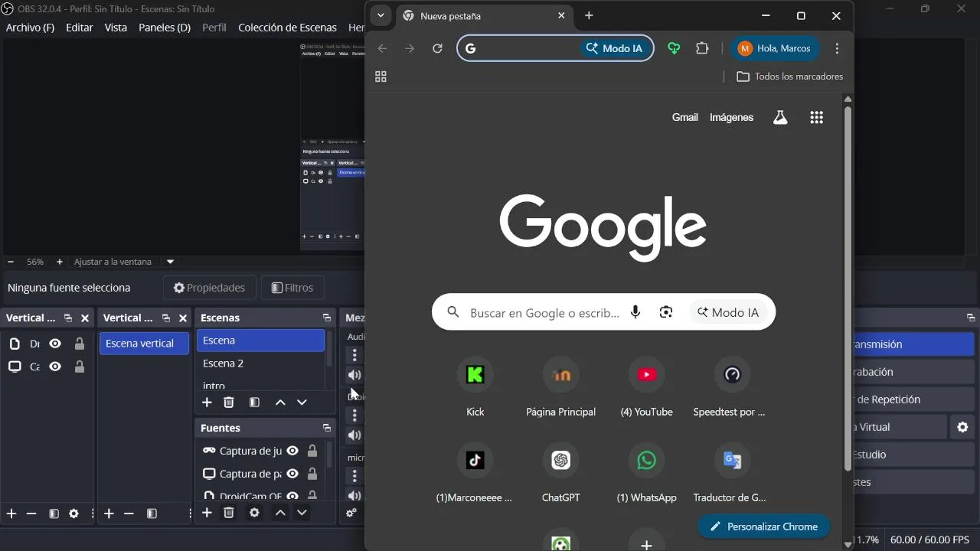The image size is (980, 551).
Task: Remove scene in second Vertical panel
Action: (129, 514)
